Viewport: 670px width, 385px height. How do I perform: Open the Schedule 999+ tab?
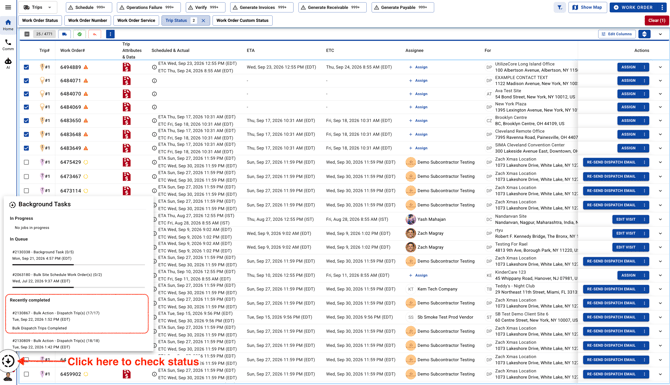[88, 7]
